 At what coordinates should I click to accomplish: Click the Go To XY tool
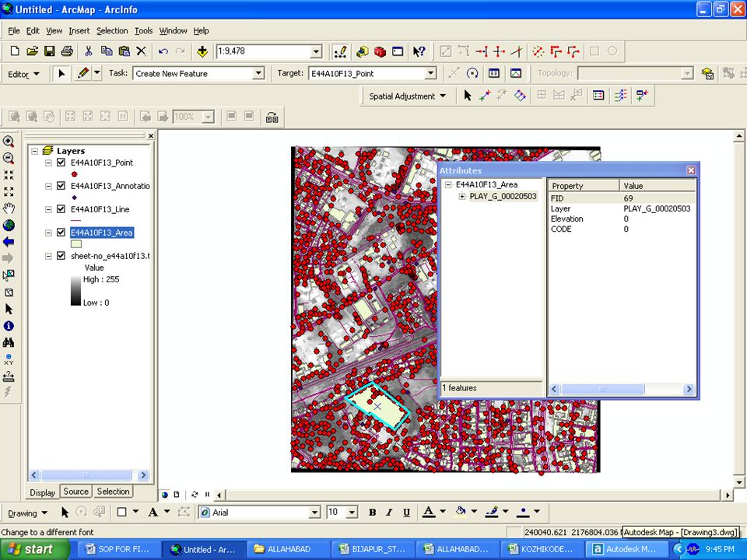click(x=9, y=359)
